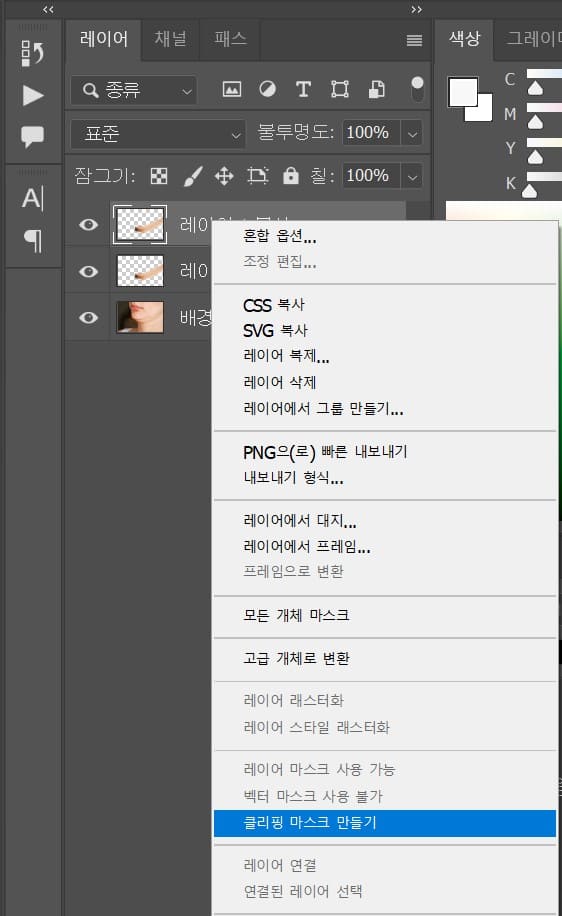Screen dimensions: 562x916
Task: Collapse left panel dock double arrows
Action: pyautogui.click(x=48, y=9)
